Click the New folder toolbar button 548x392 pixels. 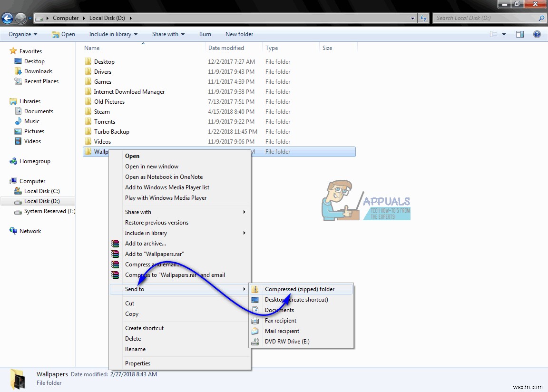coord(239,34)
